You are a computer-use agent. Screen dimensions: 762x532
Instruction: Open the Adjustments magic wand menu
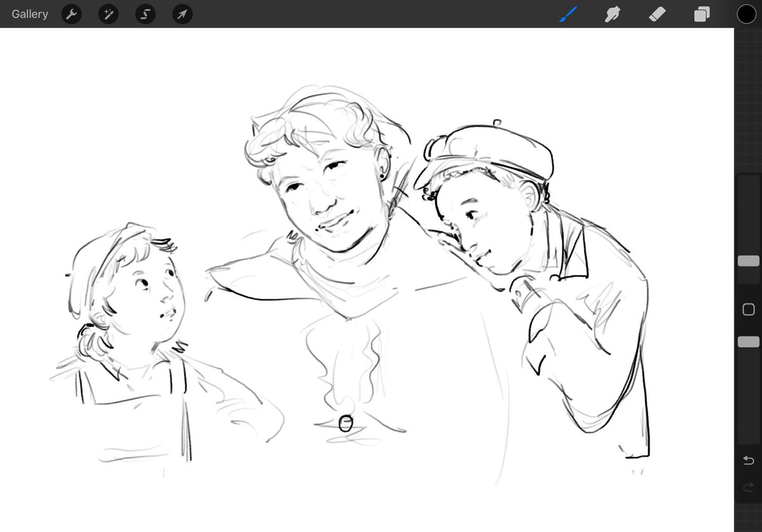click(x=108, y=14)
